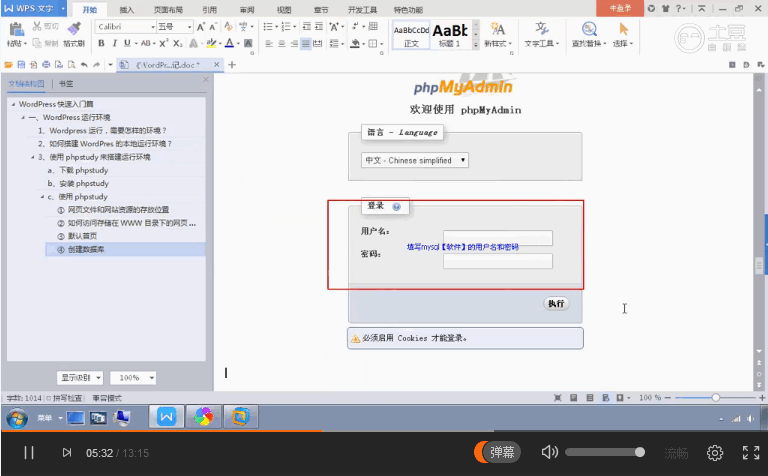Select outline item '默认首页'
Screen dimensions: 768x476
82,236
